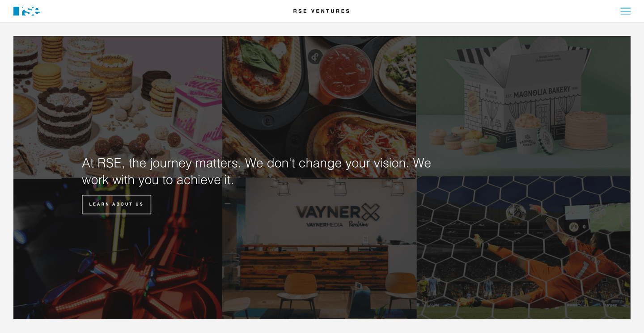Click the VaynerX logo sign
Viewport: 644px width, 333px height.
pos(338,212)
